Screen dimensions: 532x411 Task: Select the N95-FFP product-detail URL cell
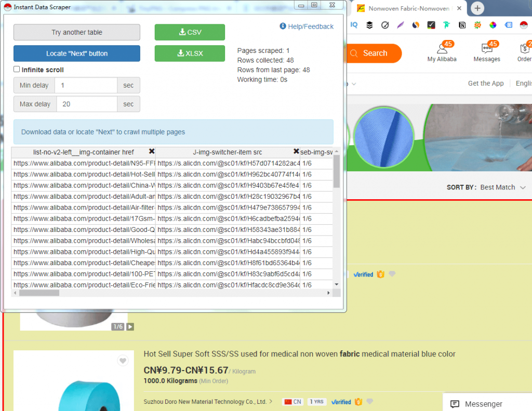point(84,163)
